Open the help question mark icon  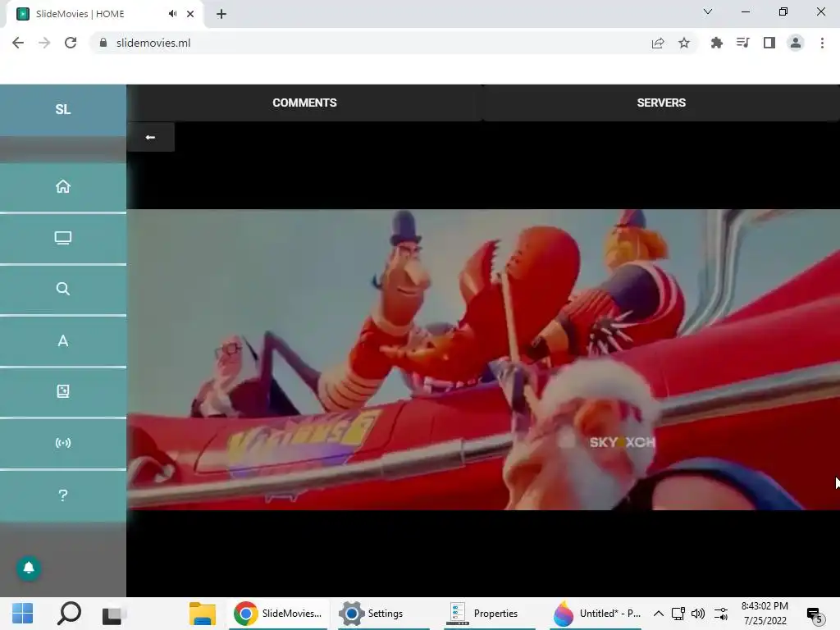coord(62,495)
